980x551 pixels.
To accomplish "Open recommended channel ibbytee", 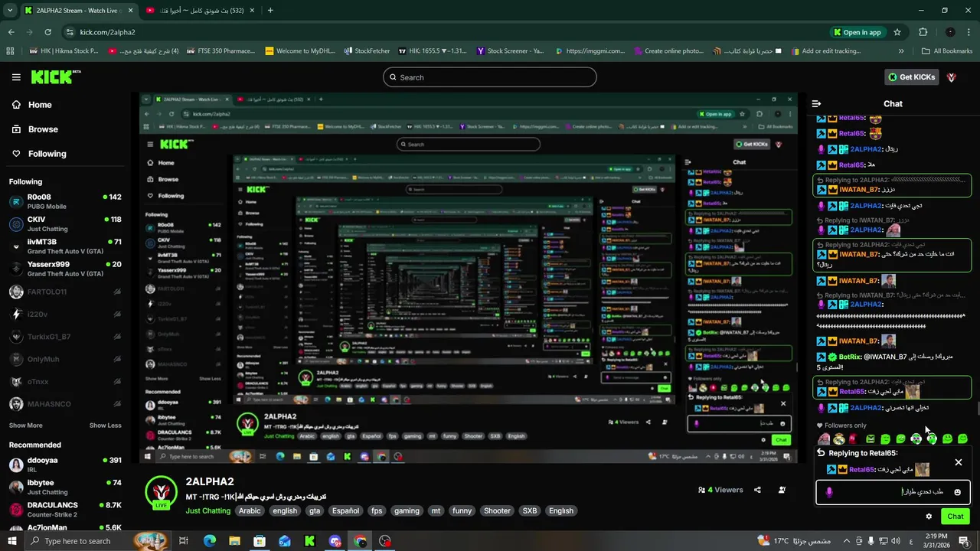I will pos(65,487).
